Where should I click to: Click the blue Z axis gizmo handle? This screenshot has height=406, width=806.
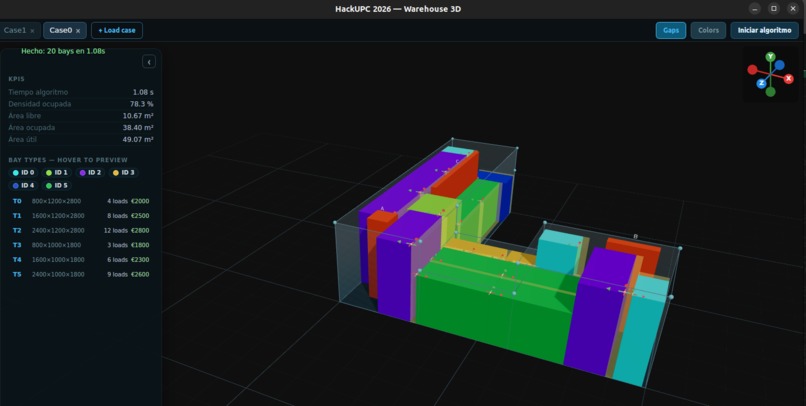click(761, 83)
